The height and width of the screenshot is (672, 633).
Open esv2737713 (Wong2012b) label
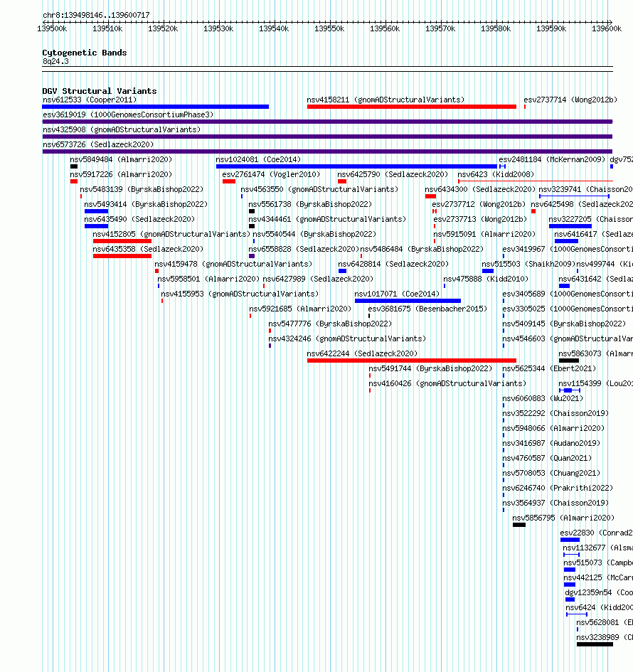480,220
